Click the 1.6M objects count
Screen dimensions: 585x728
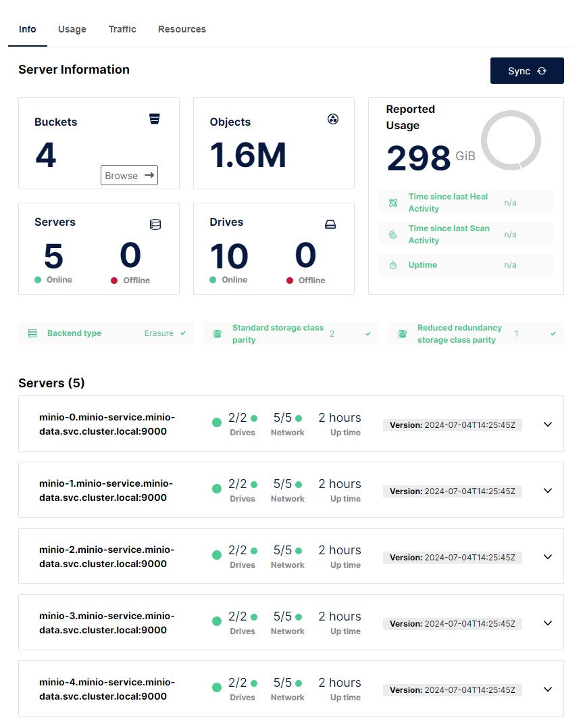tap(248, 155)
